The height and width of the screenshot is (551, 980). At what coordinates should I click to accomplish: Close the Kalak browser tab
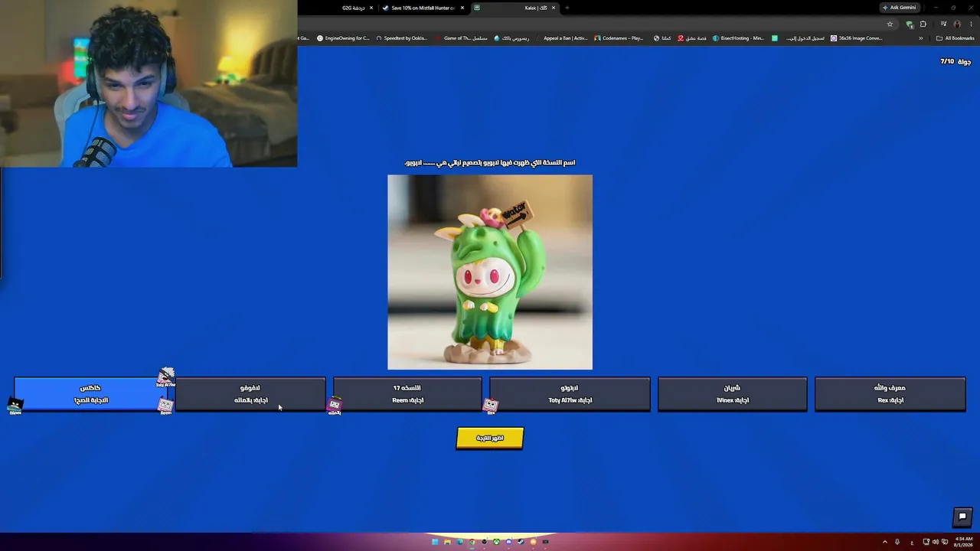point(554,8)
